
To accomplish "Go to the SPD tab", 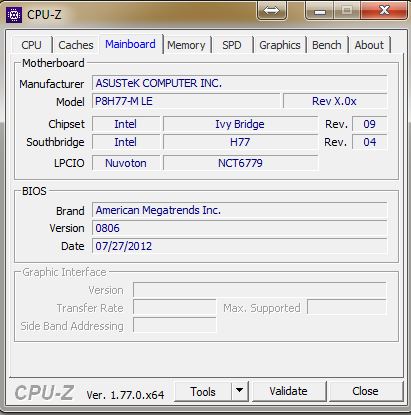I will tap(232, 45).
